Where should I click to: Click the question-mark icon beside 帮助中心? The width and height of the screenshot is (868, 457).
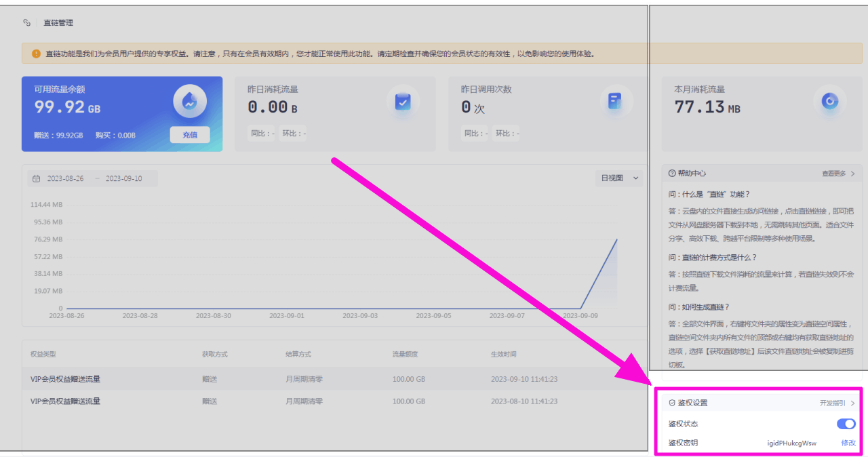672,174
